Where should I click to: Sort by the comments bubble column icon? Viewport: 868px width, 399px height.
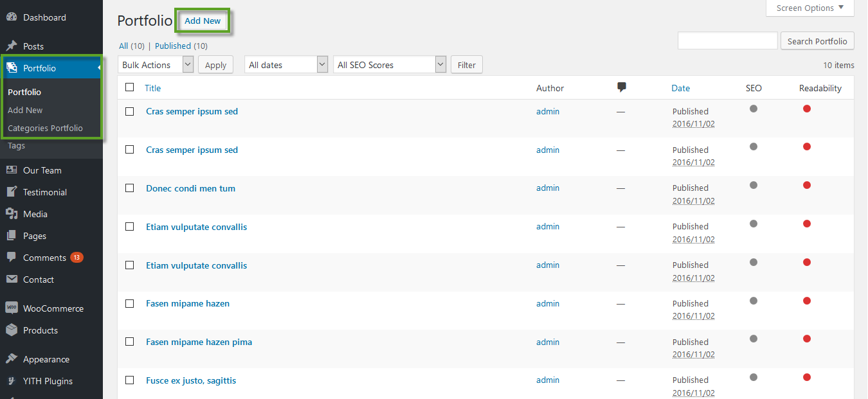tap(621, 88)
